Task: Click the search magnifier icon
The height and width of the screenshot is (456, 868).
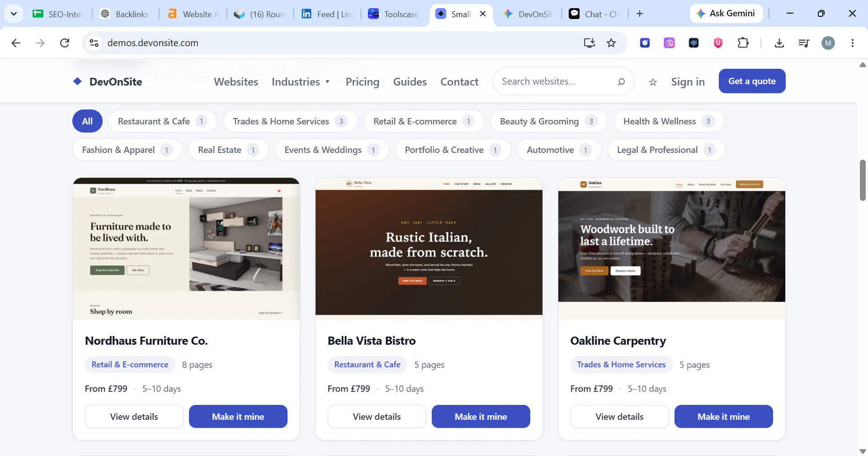Action: [x=621, y=81]
